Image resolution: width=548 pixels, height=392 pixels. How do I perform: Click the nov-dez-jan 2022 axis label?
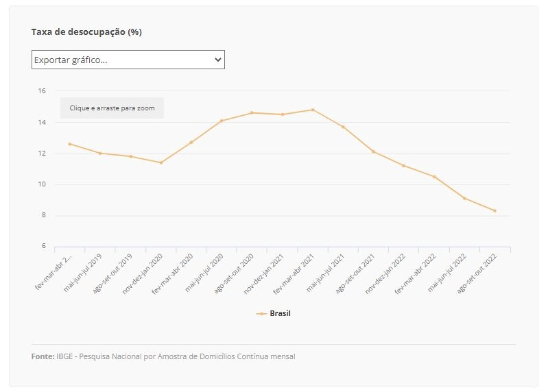[385, 273]
